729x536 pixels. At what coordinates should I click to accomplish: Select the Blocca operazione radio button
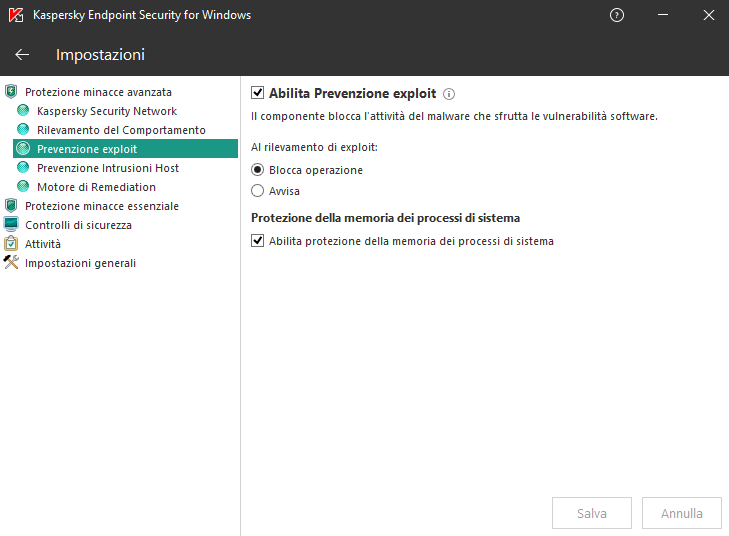(x=258, y=170)
